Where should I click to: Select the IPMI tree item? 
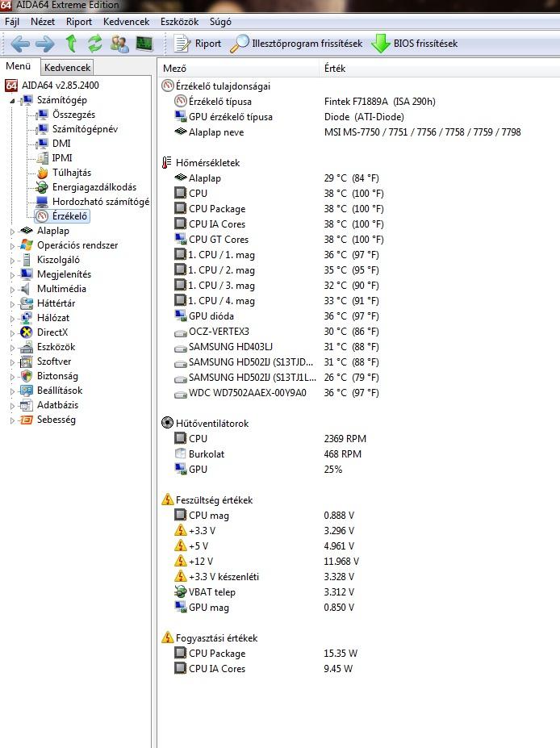(x=62, y=158)
